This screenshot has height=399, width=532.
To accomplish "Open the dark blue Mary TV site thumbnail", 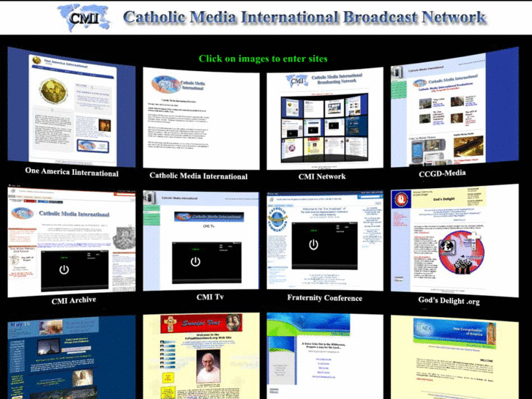I will click(72, 357).
